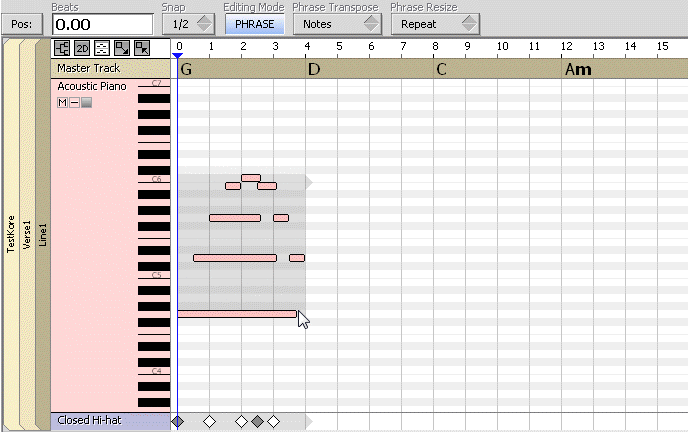The width and height of the screenshot is (688, 432).
Task: Select the Acoustic Piano track name
Action: [x=92, y=86]
